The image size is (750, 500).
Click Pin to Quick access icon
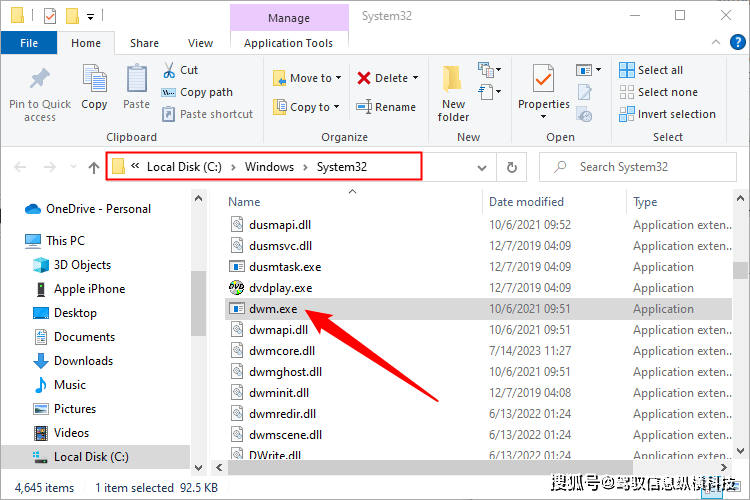[x=40, y=79]
